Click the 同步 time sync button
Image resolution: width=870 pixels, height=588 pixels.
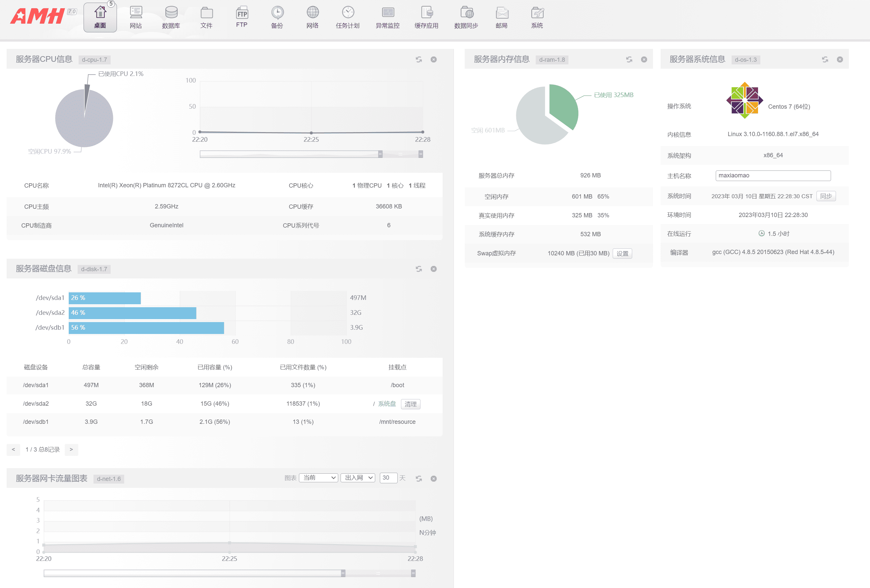tap(826, 196)
